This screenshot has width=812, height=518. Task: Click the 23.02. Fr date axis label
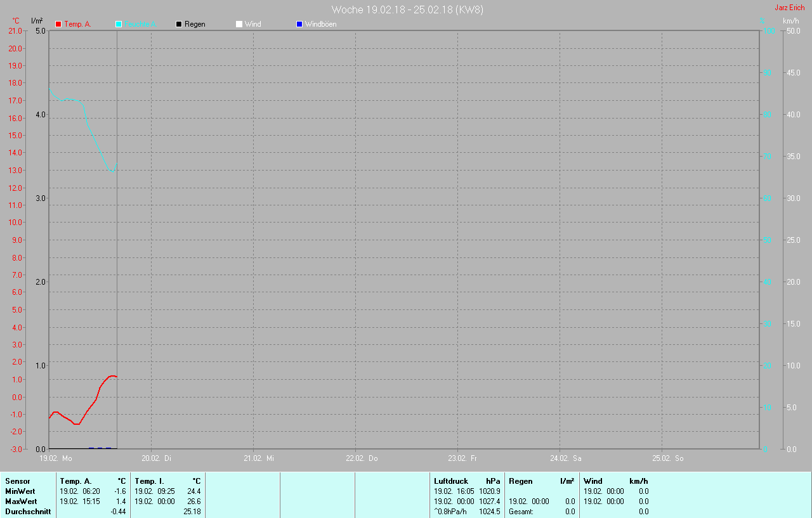(462, 458)
